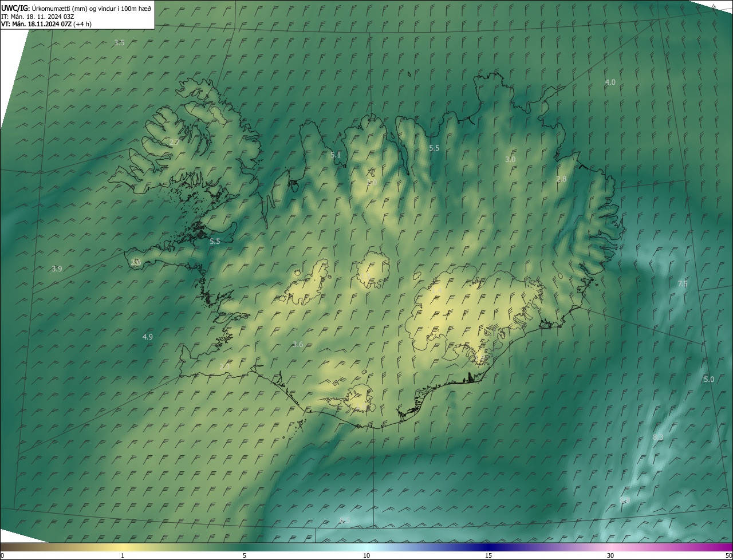The image size is (733, 560).
Task: Pick the 5.0 value label on the map
Action: (709, 380)
